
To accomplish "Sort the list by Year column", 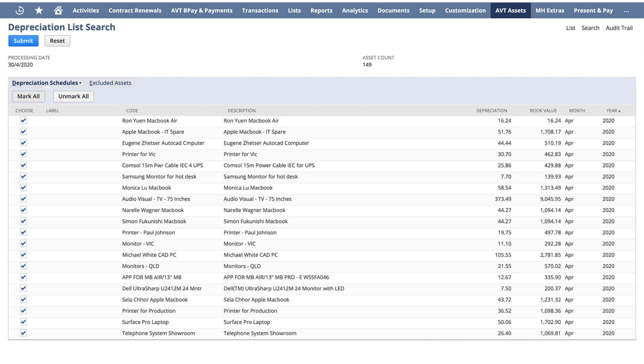I will tap(612, 110).
